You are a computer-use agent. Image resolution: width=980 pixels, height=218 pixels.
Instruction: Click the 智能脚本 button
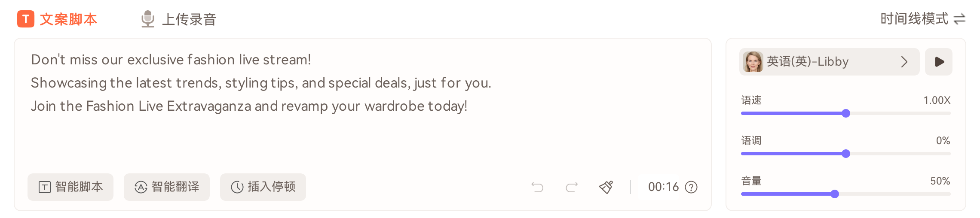(x=70, y=187)
